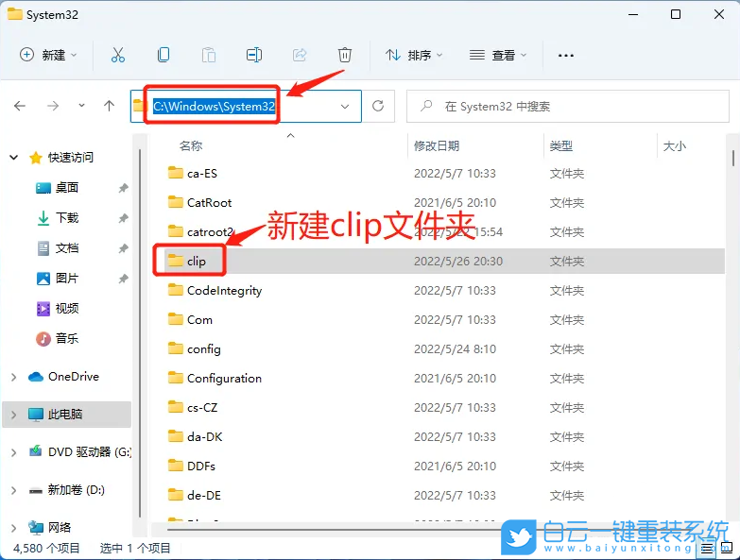Collapse the 快速访问 Quick access section

pyautogui.click(x=14, y=158)
